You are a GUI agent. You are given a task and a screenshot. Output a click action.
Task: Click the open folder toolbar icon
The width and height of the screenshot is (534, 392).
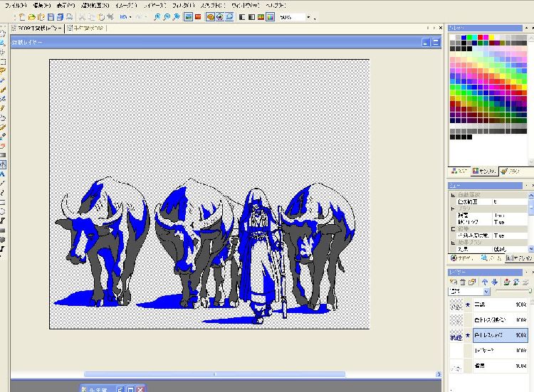coord(32,16)
